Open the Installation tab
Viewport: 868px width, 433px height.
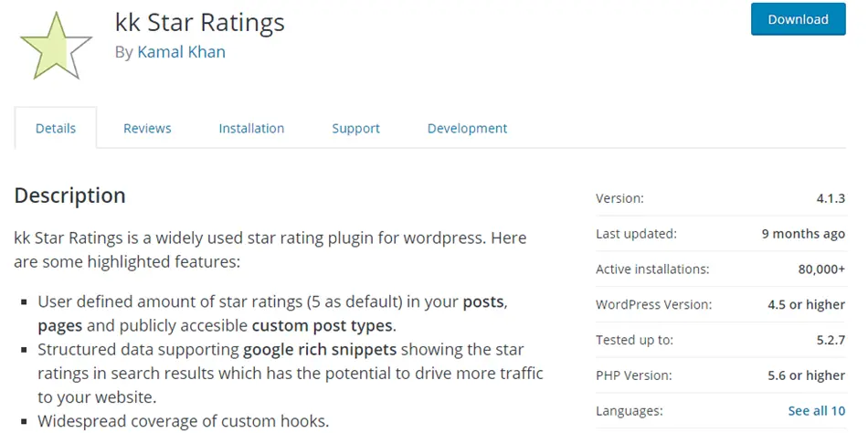click(251, 128)
